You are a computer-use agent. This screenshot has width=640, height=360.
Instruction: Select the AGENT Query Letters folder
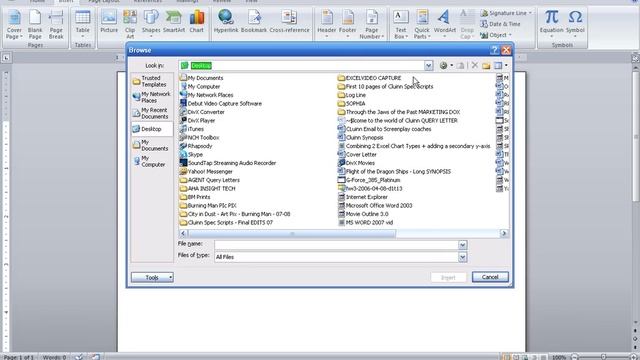point(210,180)
